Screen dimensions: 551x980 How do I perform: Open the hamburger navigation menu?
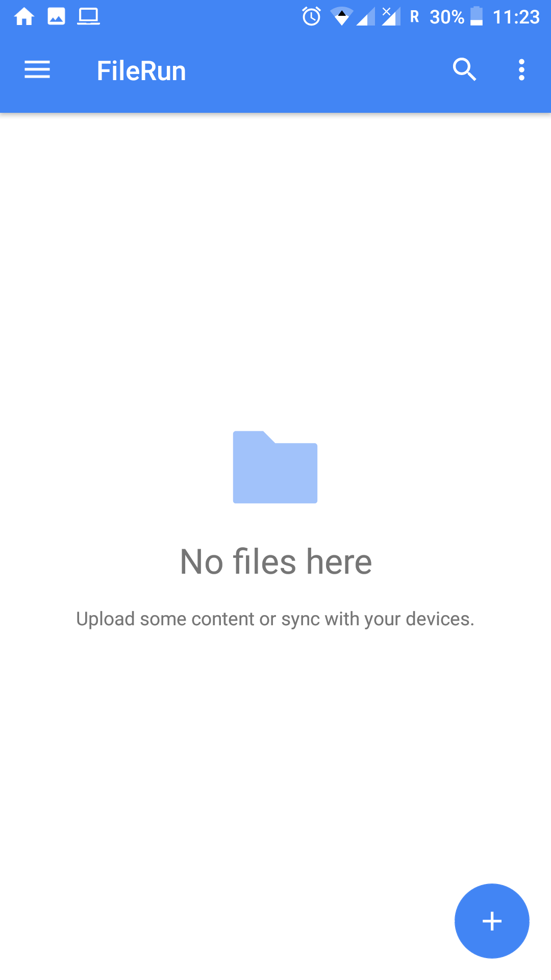pos(37,69)
